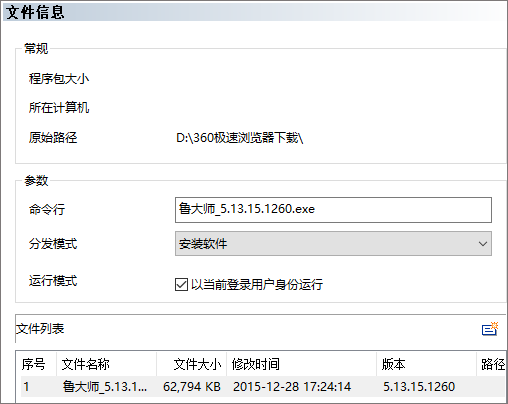Viewport: 508px width, 404px height.
Task: Sort by 文件名称 column header
Action: pos(106,364)
